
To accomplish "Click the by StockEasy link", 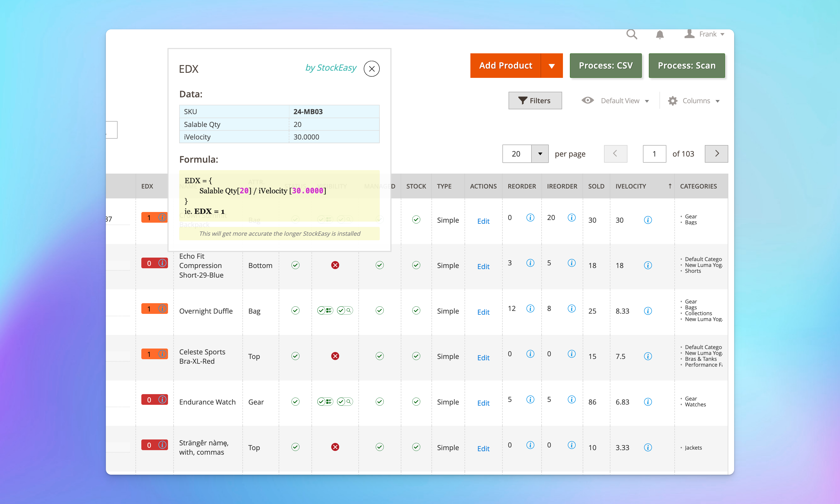I will [331, 68].
